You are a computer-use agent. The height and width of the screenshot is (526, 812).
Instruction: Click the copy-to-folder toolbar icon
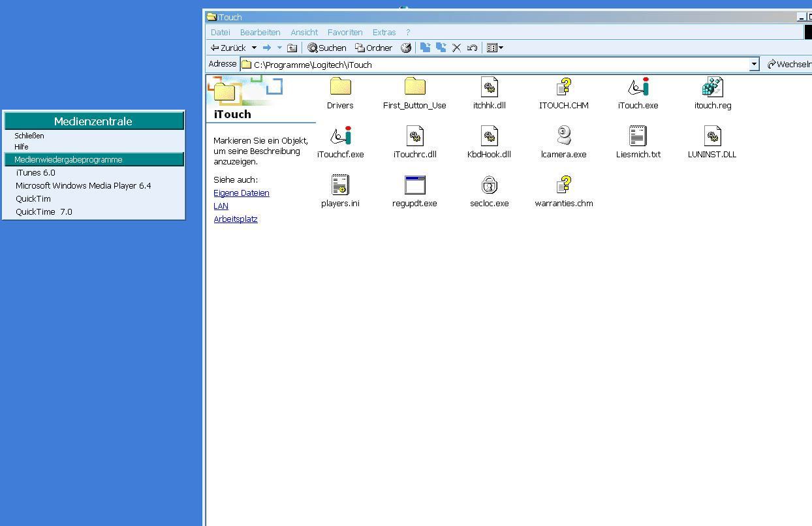click(x=441, y=48)
